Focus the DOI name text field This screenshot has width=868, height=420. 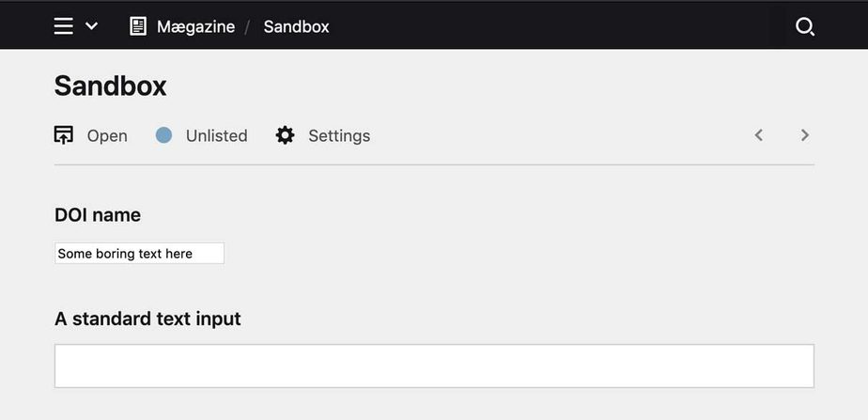(139, 254)
